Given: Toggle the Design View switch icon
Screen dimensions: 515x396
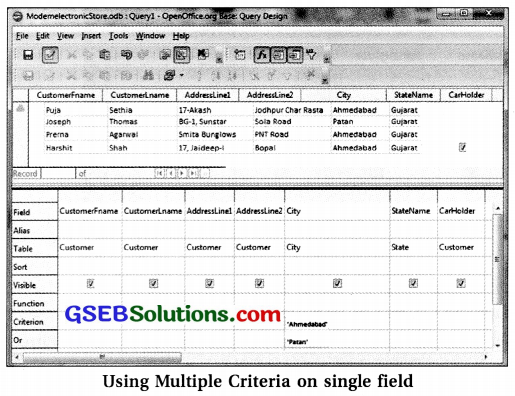Looking at the screenshot, I should pos(182,55).
